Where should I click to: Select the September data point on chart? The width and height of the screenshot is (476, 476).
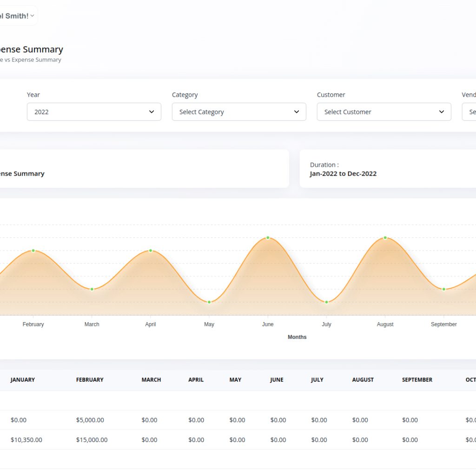pyautogui.click(x=444, y=289)
